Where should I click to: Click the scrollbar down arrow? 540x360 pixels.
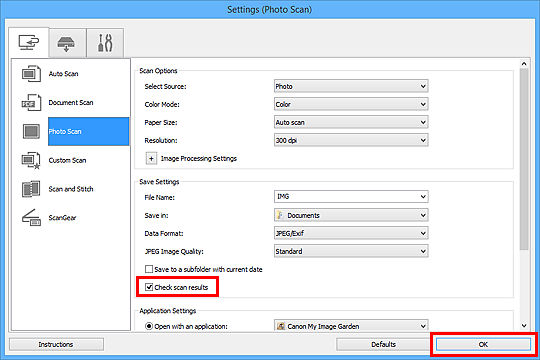(524, 325)
